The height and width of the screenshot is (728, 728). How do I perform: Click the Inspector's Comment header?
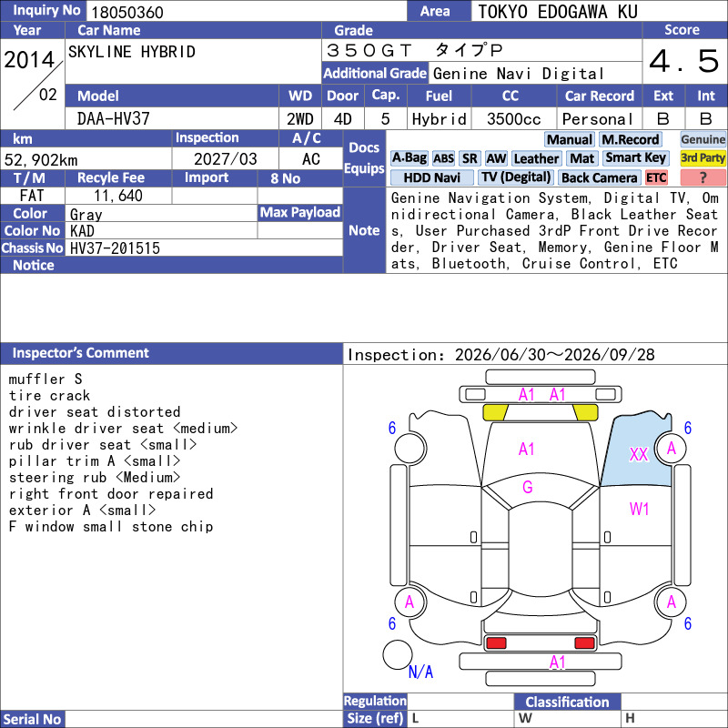pos(171,353)
